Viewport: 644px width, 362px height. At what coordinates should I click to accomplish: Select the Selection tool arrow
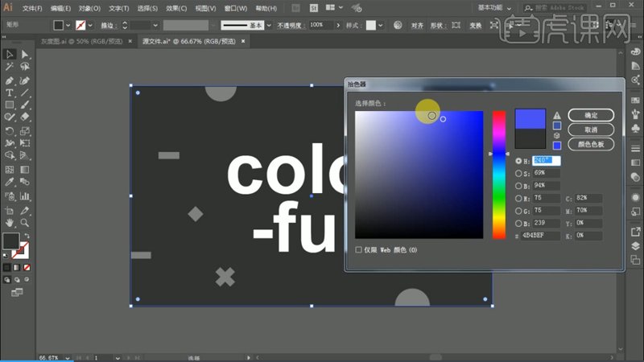coord(10,54)
